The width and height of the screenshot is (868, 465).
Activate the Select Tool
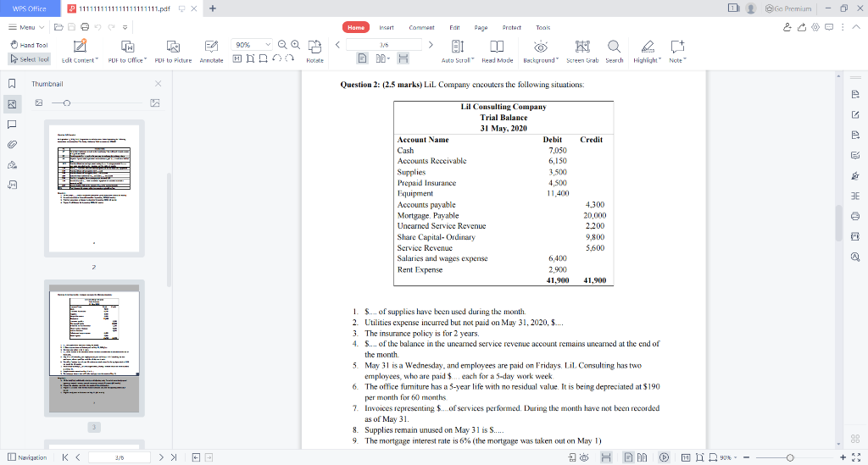click(30, 59)
